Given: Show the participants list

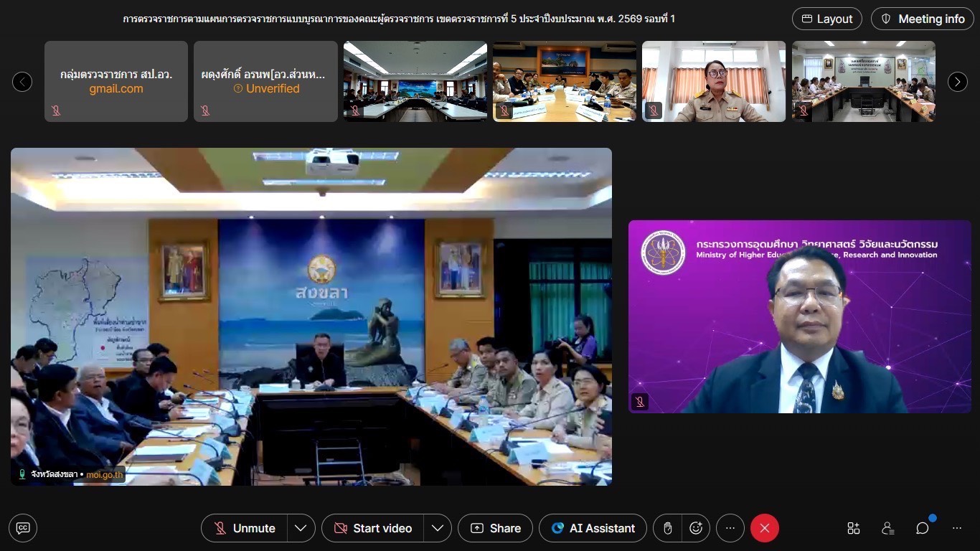Looking at the screenshot, I should pos(888,528).
